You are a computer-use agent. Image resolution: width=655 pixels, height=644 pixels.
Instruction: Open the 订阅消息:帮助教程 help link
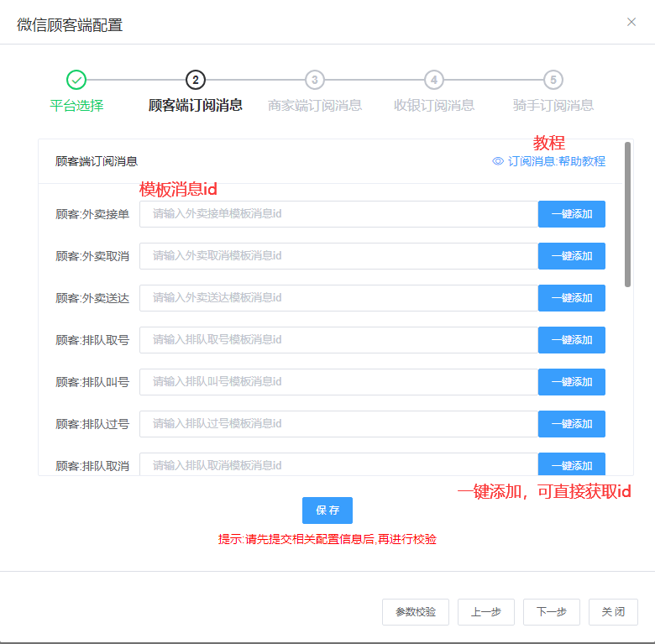(556, 161)
